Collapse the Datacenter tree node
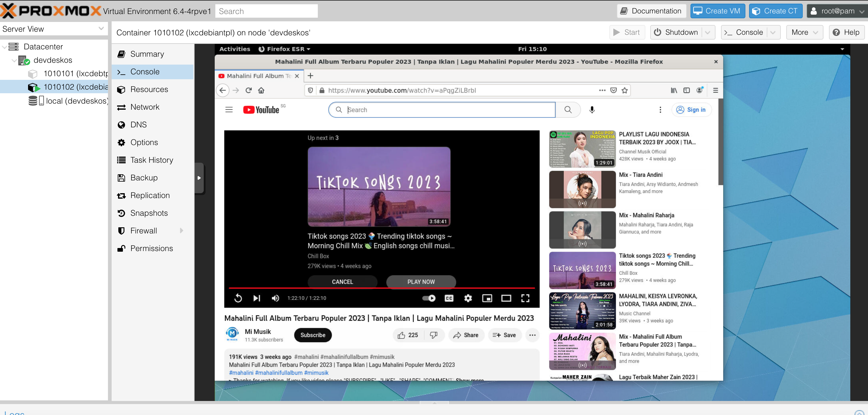This screenshot has height=415, width=868. pos(4,47)
